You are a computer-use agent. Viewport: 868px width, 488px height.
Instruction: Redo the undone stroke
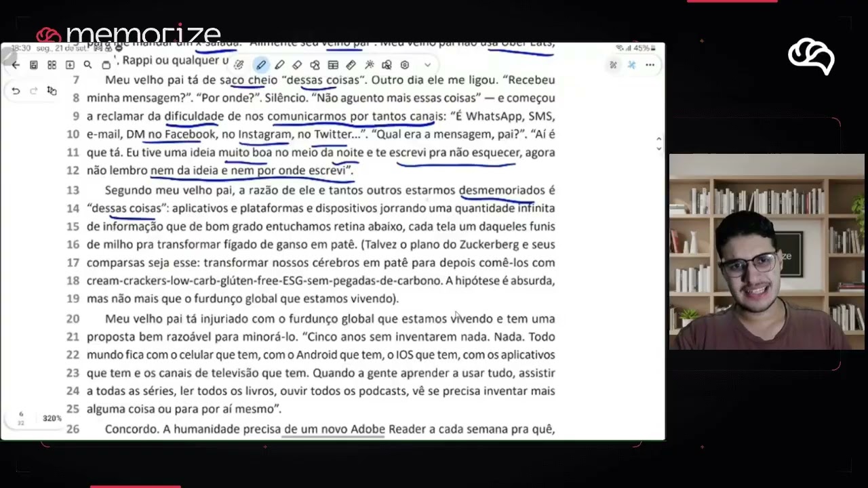point(33,91)
